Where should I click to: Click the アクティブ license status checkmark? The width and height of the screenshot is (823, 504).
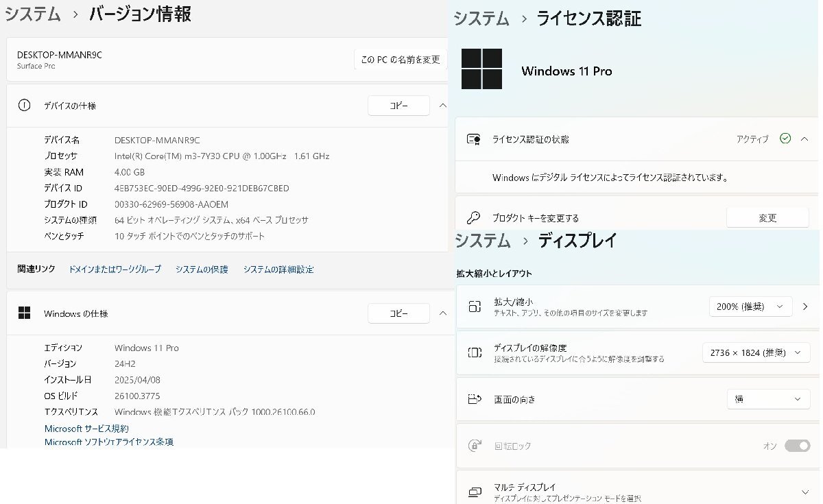(785, 138)
